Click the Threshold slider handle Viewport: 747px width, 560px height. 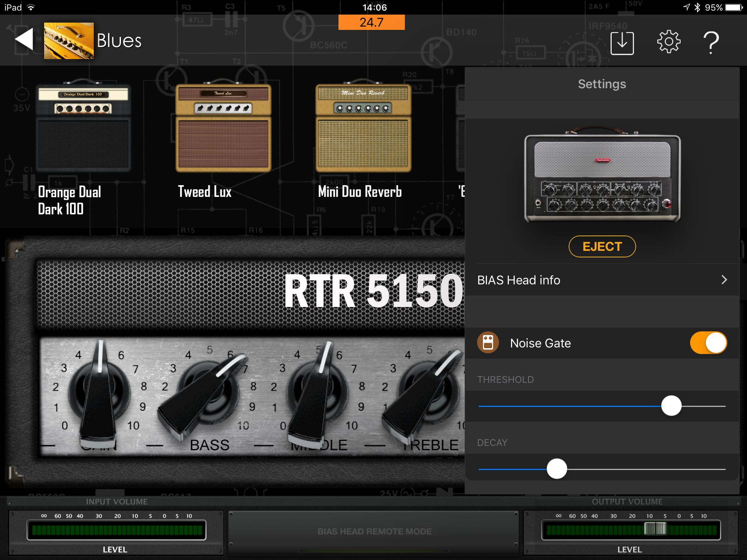[671, 406]
